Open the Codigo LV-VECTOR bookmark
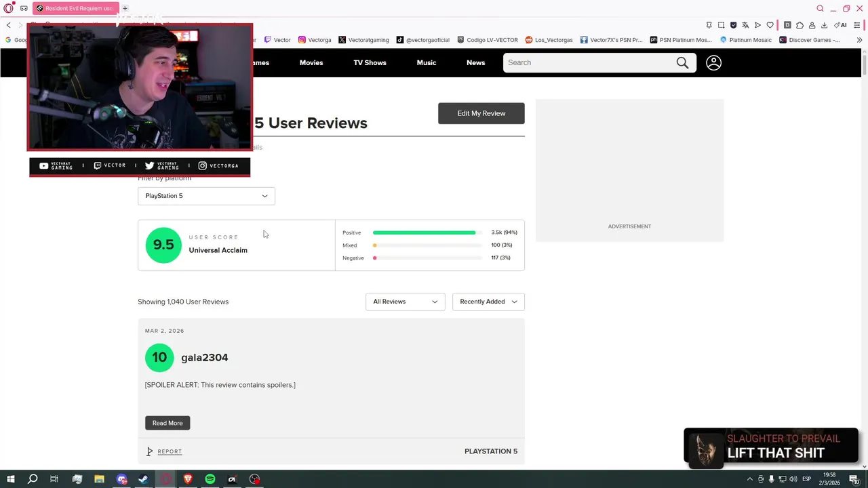This screenshot has height=488, width=868. [488, 40]
